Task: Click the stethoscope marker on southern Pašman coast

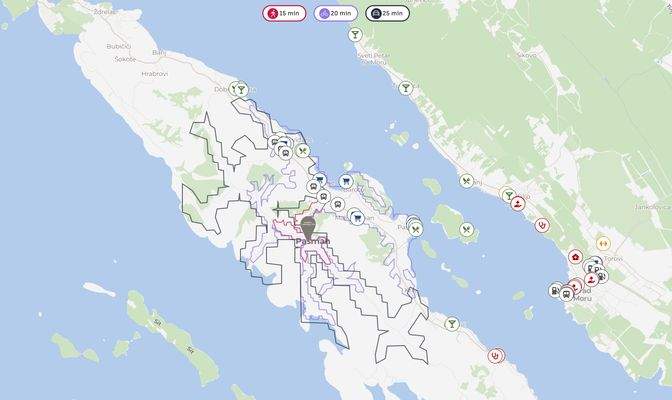Action: pos(495,355)
